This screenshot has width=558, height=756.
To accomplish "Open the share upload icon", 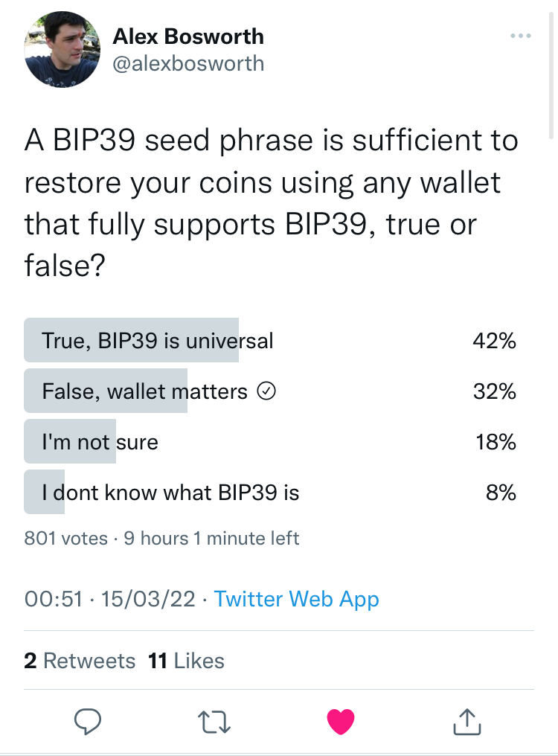I will pyautogui.click(x=467, y=721).
